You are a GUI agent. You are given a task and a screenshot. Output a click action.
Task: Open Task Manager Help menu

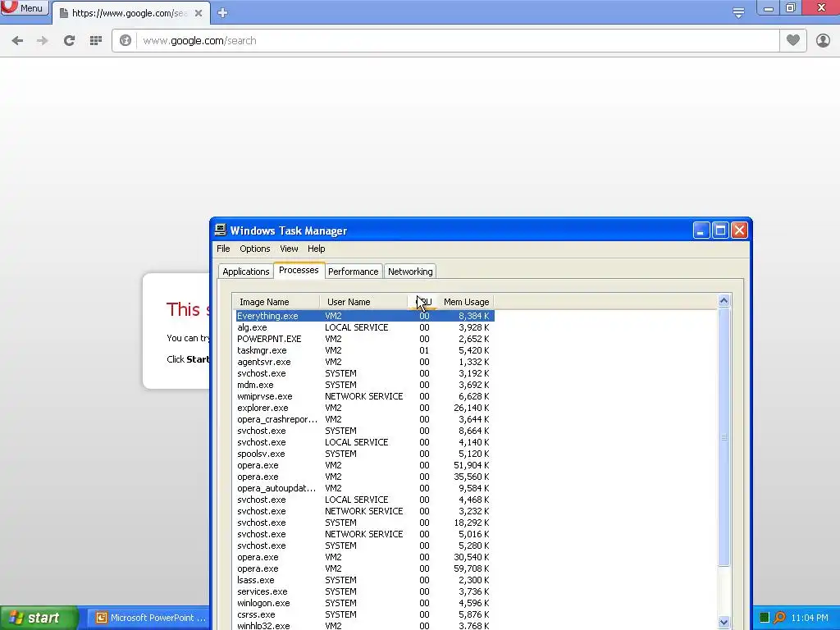(x=316, y=249)
